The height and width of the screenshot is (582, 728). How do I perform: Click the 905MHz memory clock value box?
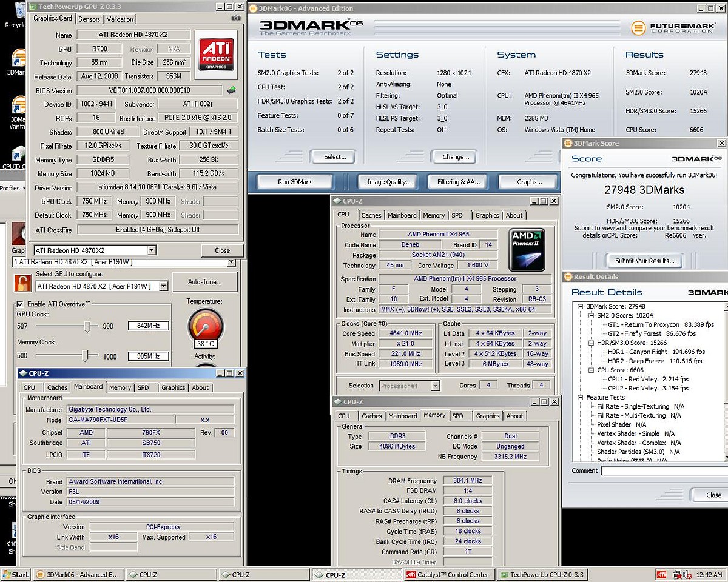(148, 356)
